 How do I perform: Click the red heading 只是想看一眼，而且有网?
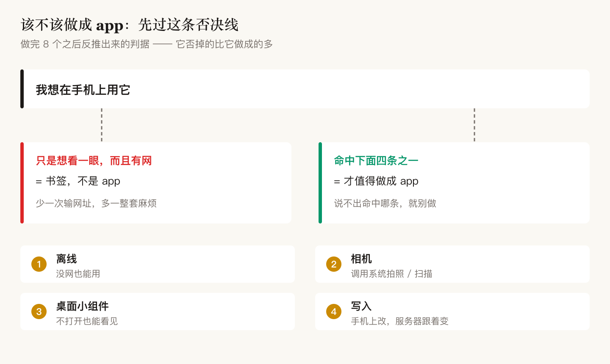tap(94, 161)
